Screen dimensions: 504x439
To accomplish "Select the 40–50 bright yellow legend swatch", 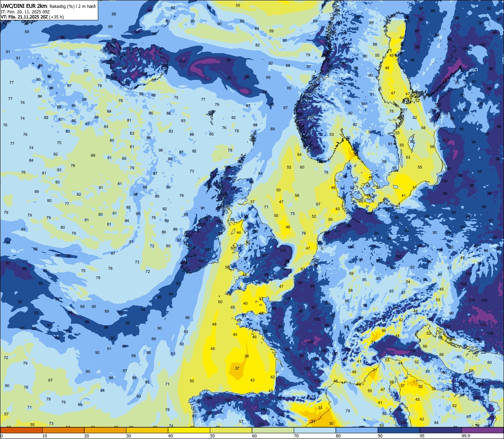I will tap(189, 430).
